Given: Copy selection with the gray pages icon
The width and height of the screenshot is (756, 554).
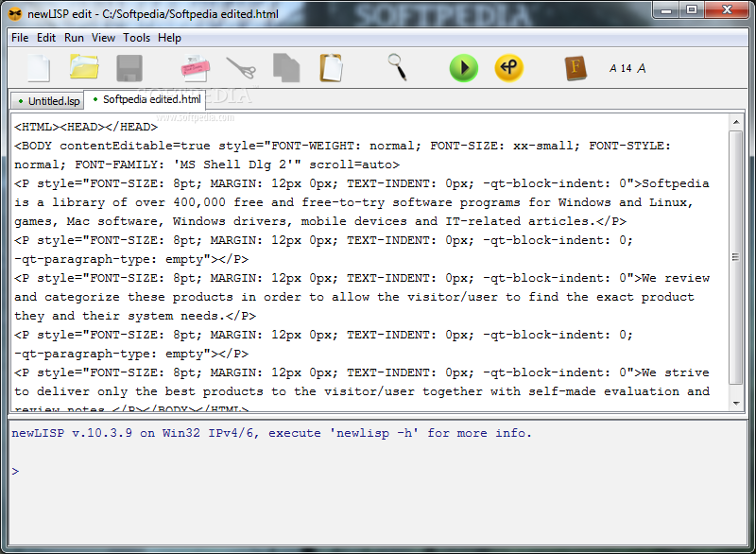Looking at the screenshot, I should [286, 68].
